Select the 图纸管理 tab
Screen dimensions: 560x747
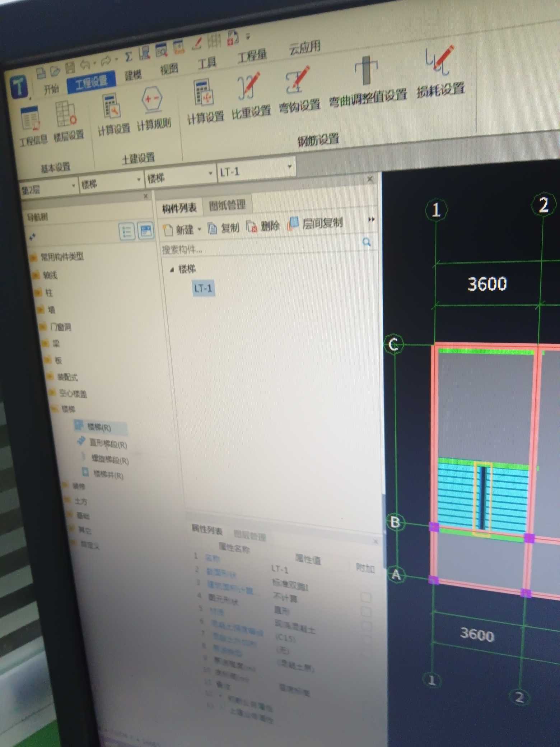[227, 205]
